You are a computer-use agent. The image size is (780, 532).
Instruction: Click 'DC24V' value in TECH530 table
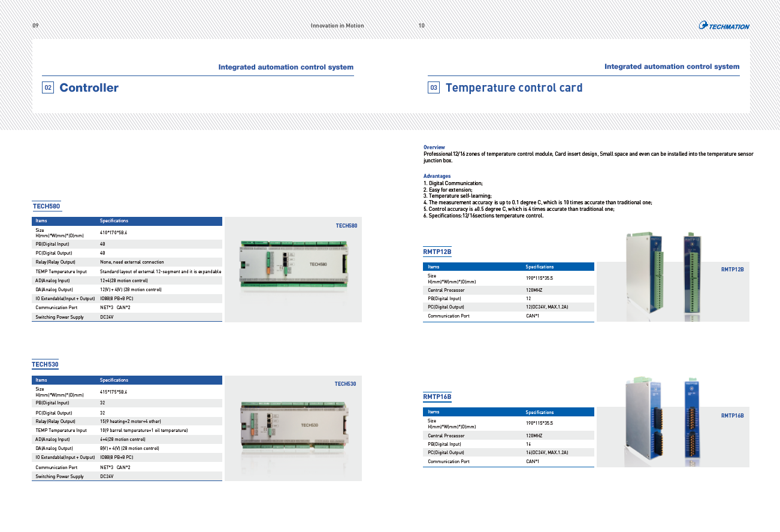pos(107,476)
